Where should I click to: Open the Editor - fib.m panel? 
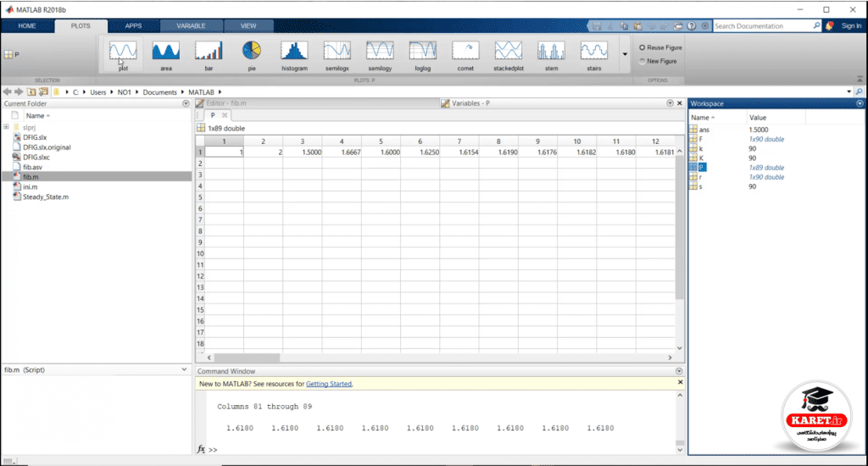[x=225, y=103]
